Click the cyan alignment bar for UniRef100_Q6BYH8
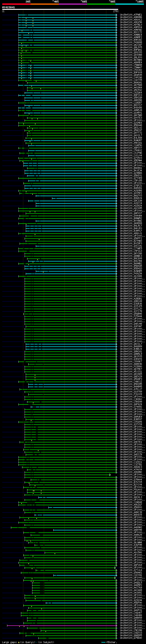146x644 pixels. tap(85, 530)
